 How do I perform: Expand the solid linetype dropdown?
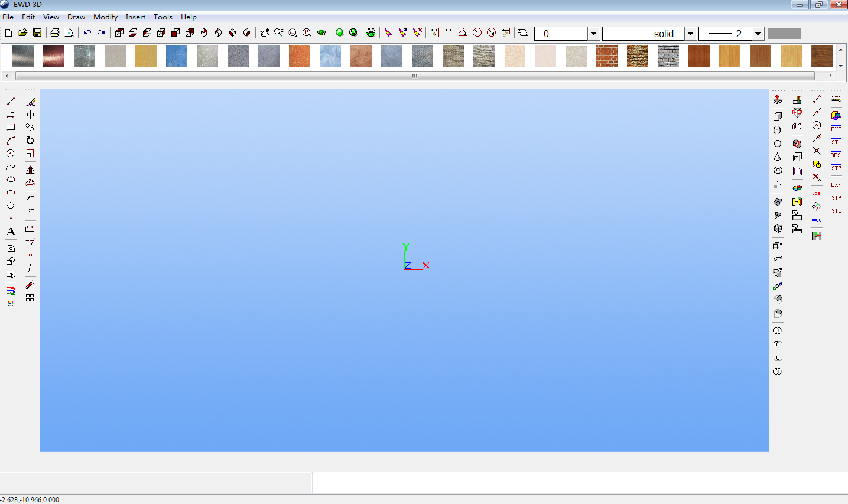click(x=690, y=34)
